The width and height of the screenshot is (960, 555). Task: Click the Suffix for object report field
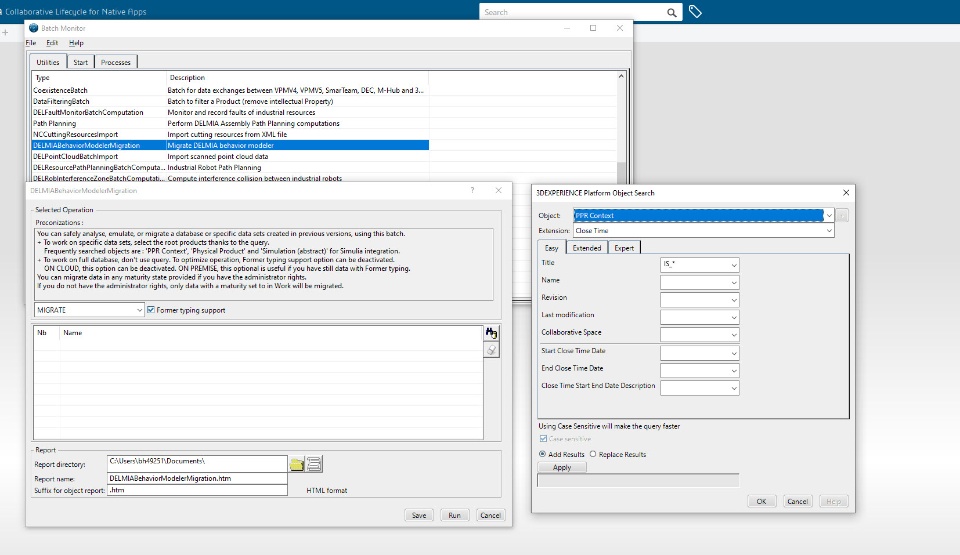tap(197, 490)
